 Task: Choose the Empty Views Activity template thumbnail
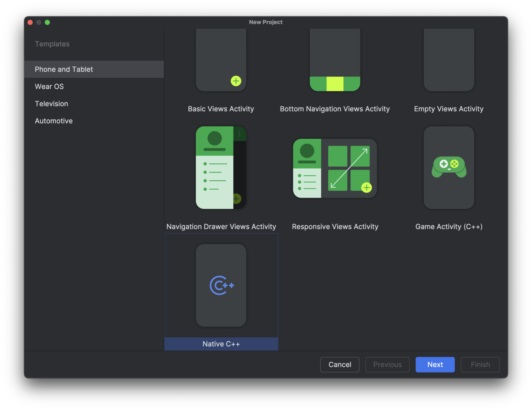[449, 60]
